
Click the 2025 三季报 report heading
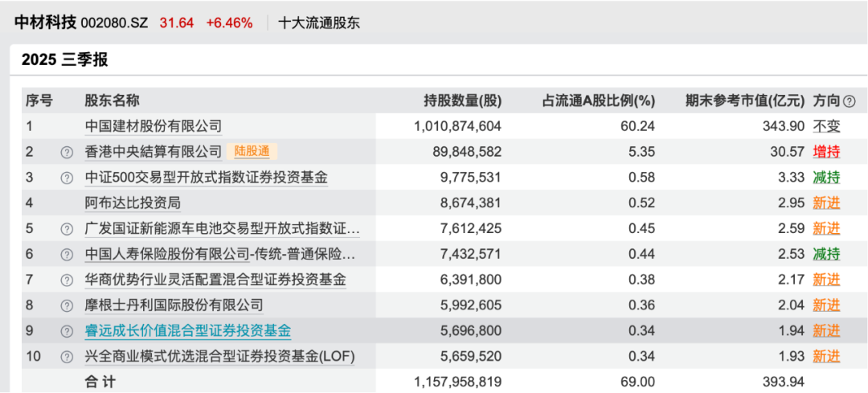pos(65,59)
